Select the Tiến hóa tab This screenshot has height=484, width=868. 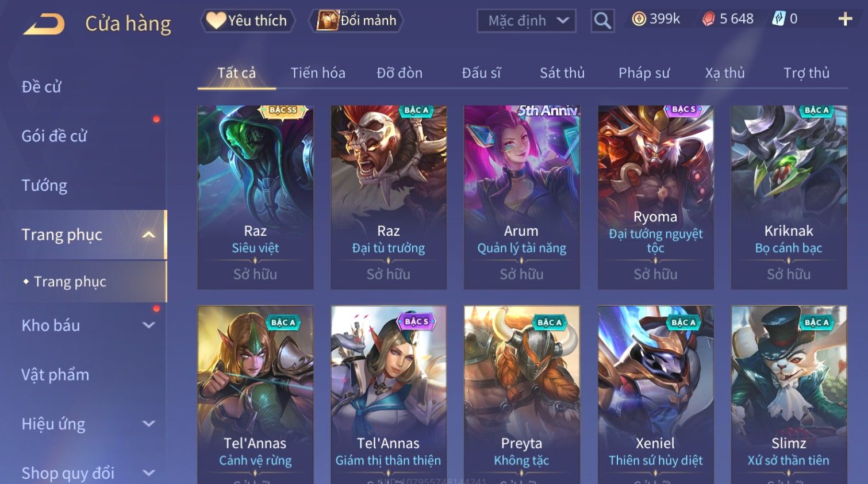pyautogui.click(x=318, y=73)
